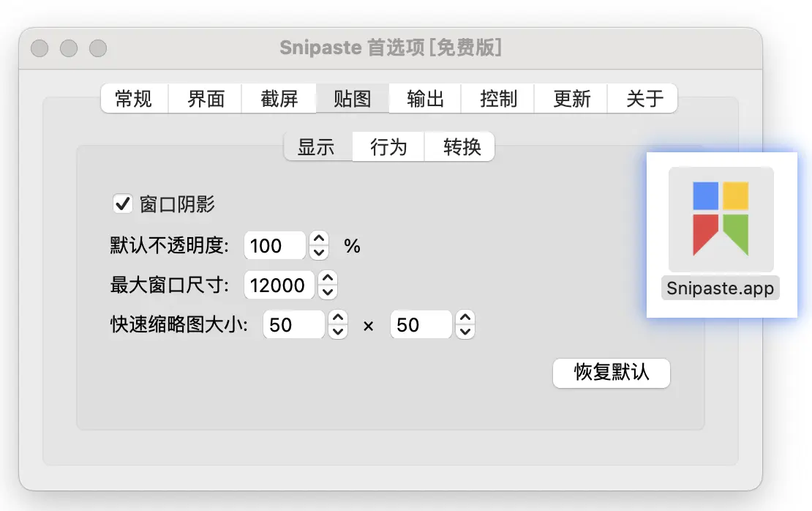Switch to the 常规 (General) tab

point(134,99)
